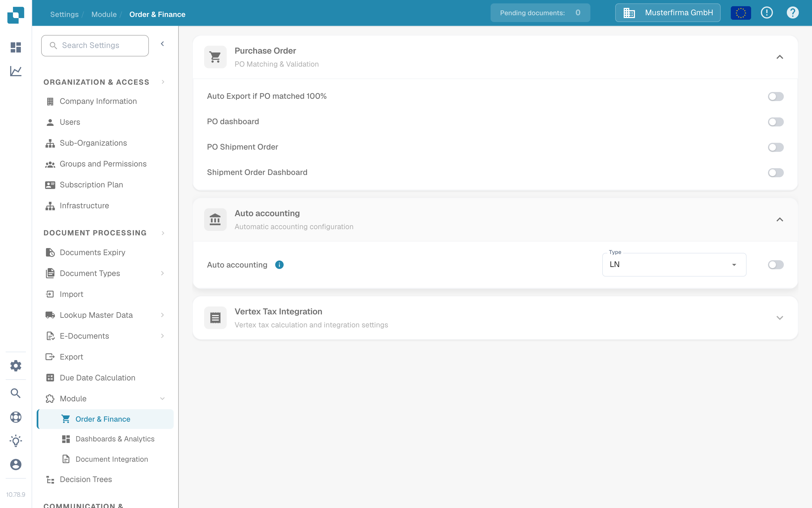
Task: Turn on PO Shipment Order toggle
Action: tap(776, 148)
